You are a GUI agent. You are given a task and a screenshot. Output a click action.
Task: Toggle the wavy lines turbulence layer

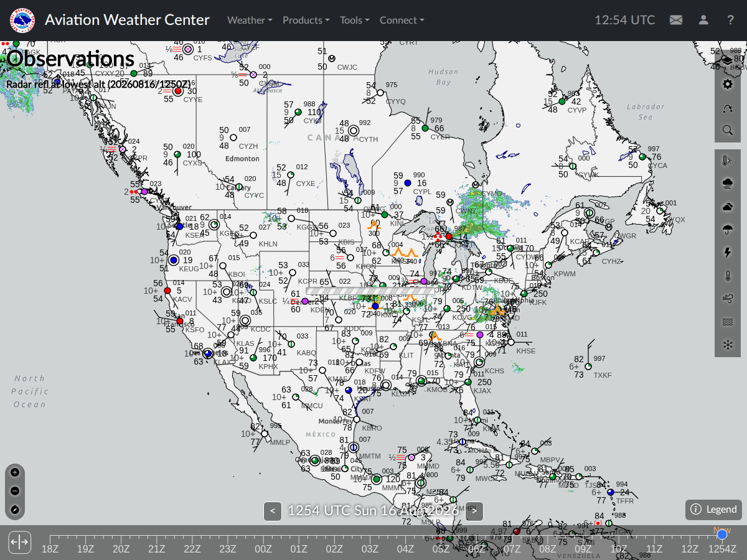728,322
